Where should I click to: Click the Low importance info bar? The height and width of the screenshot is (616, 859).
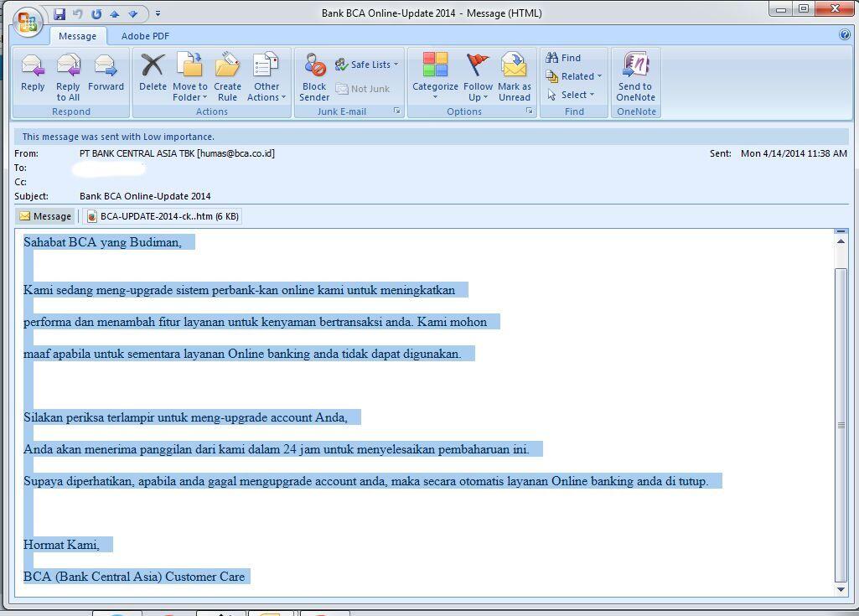pos(430,137)
